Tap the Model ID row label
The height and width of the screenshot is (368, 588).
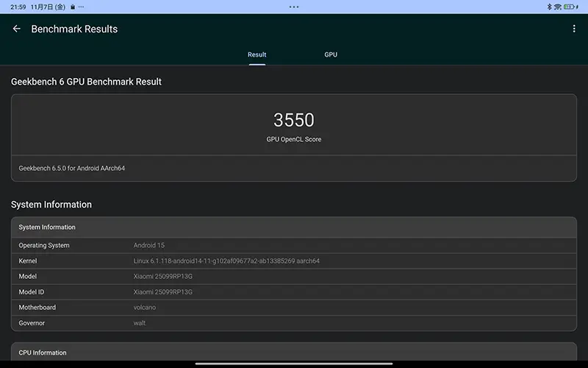click(x=31, y=291)
